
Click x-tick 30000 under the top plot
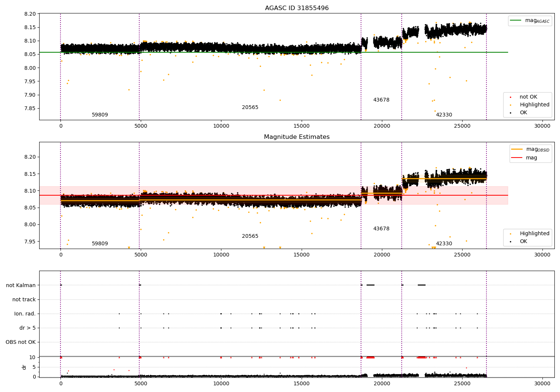[542, 126]
